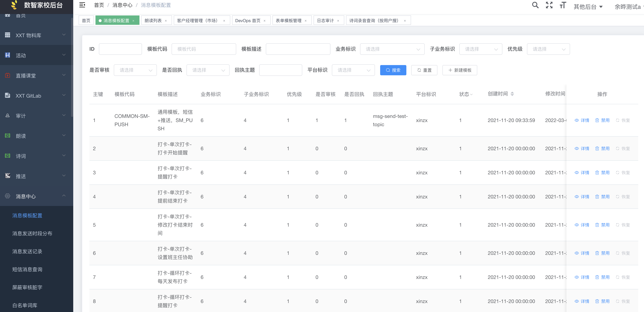Open the 平台标识 dropdown
The height and width of the screenshot is (312, 644).
click(353, 70)
